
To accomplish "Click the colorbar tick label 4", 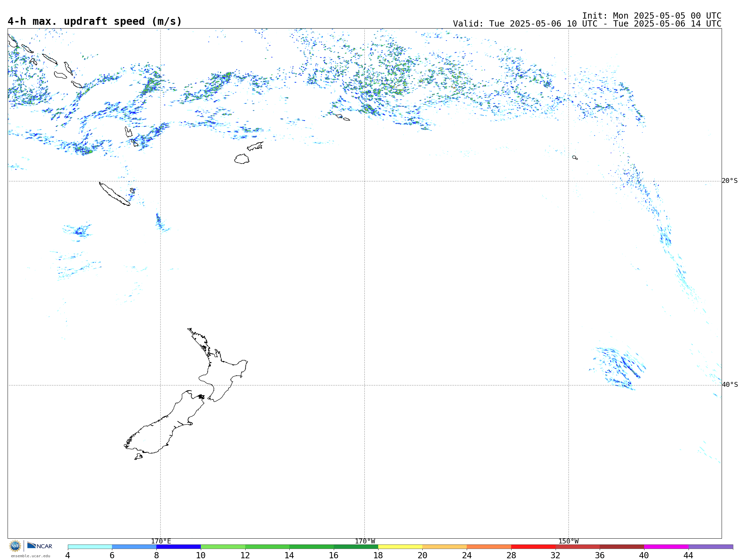I will (68, 555).
